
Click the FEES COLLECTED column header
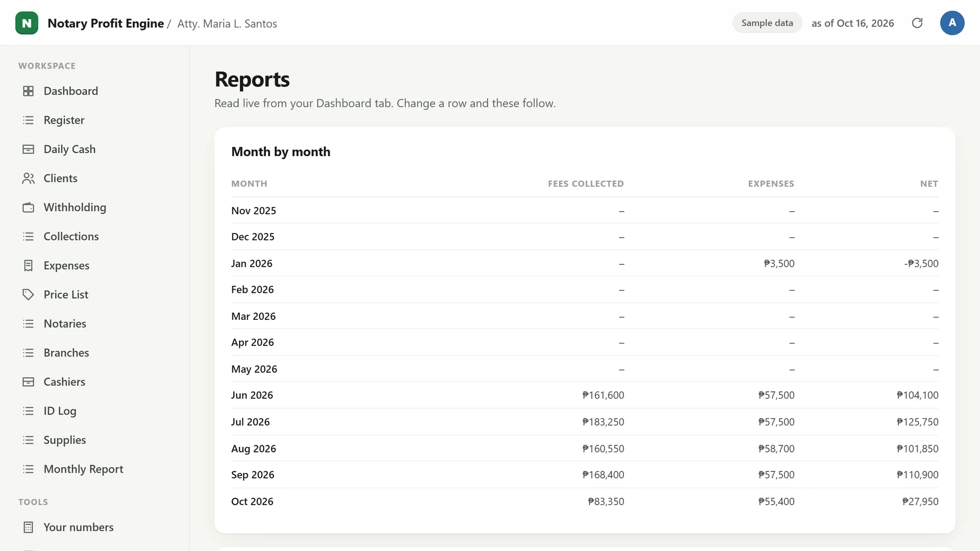pyautogui.click(x=585, y=184)
